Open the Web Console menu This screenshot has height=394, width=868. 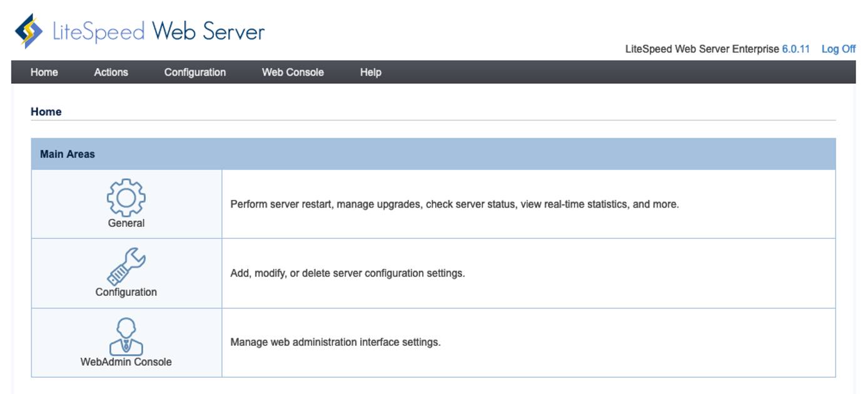(292, 72)
